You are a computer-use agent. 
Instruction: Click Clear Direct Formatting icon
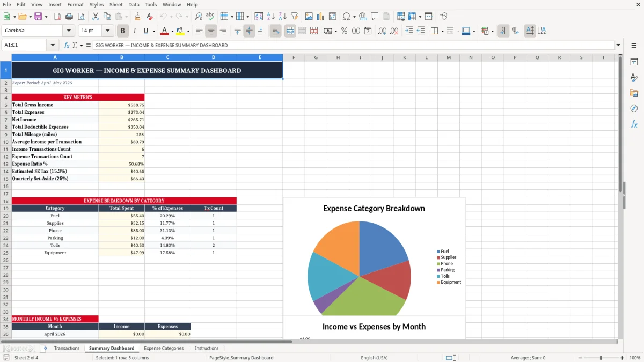(150, 17)
